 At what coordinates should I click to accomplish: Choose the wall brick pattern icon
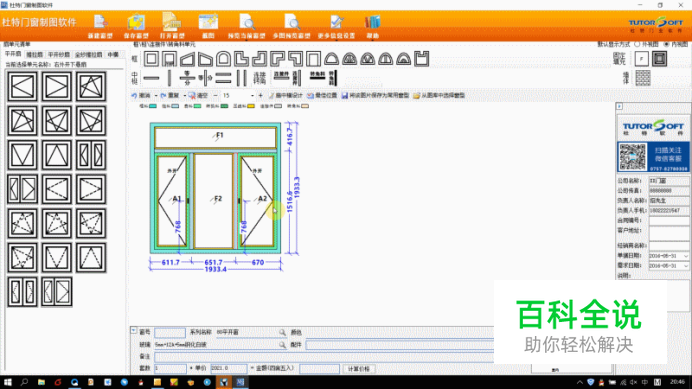point(643,78)
